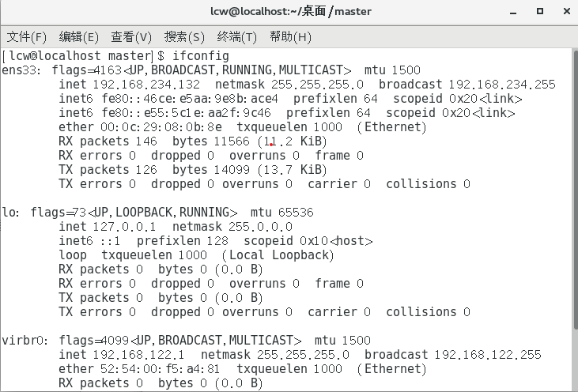Click the lo interface mtu 65536 value

[x=296, y=213]
